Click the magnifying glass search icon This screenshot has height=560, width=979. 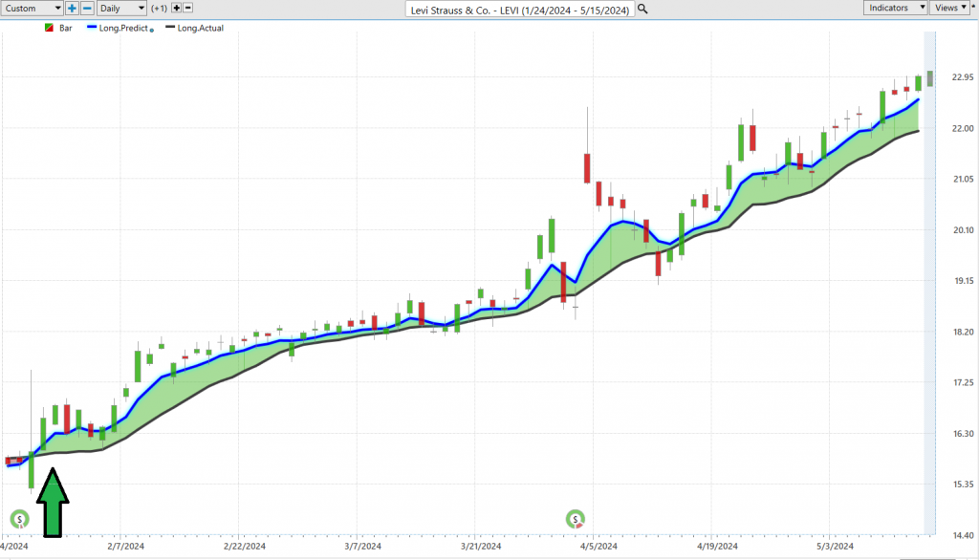642,10
